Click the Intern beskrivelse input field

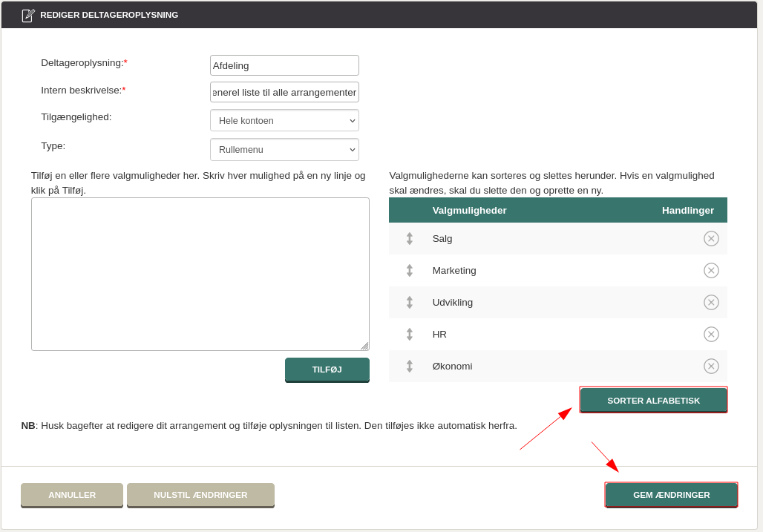tap(284, 92)
